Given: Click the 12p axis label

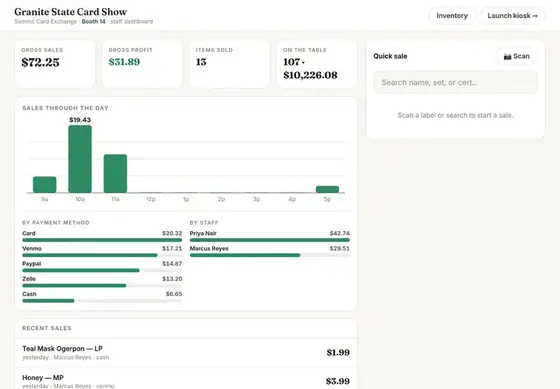Looking at the screenshot, I should (151, 199).
